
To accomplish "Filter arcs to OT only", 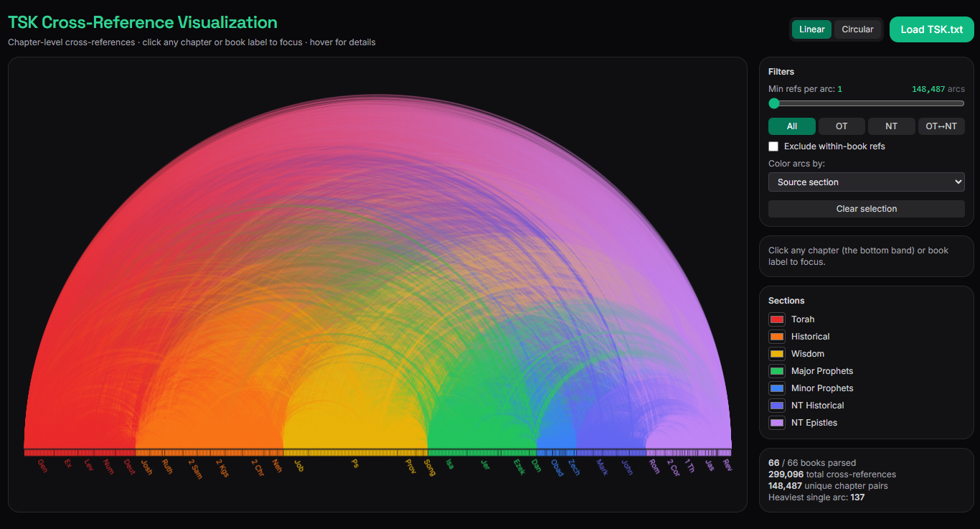I will pyautogui.click(x=842, y=126).
